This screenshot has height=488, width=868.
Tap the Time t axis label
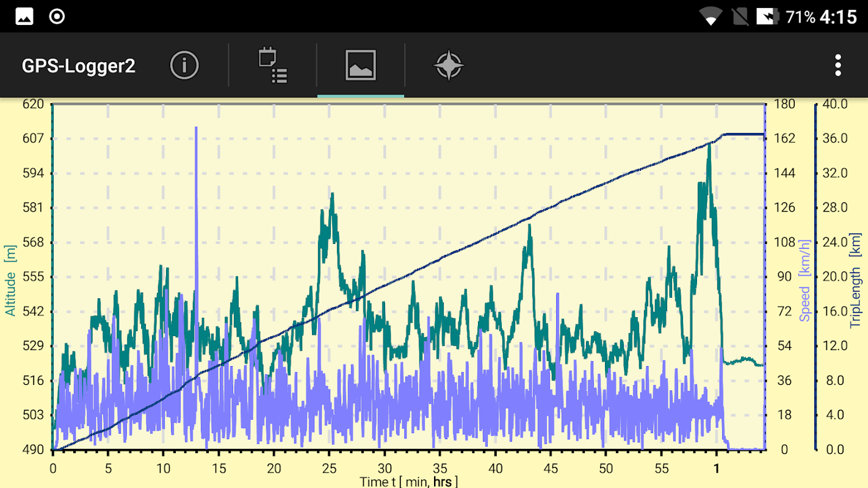(408, 481)
